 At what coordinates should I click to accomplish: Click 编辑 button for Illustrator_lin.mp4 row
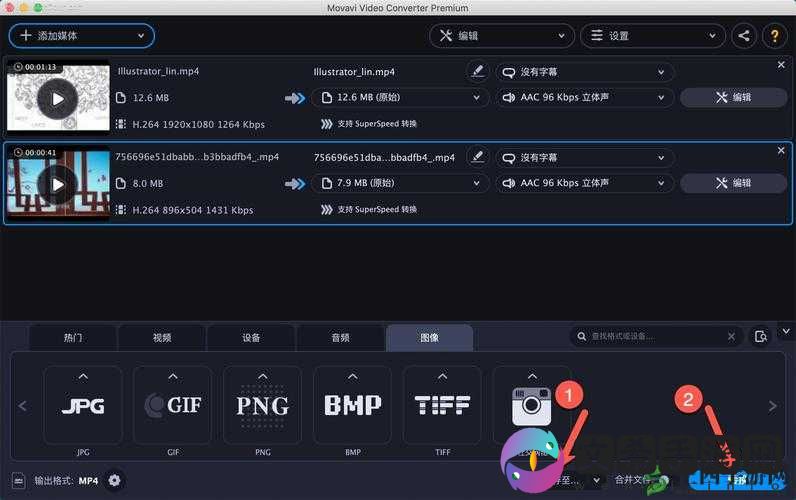pyautogui.click(x=734, y=97)
